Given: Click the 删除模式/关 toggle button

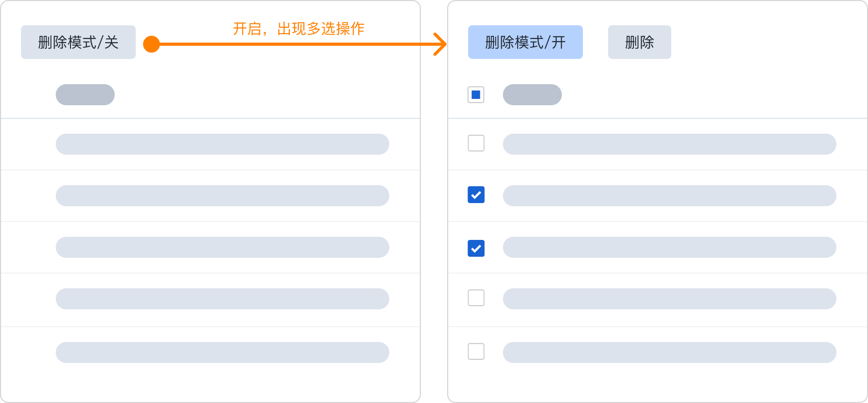Looking at the screenshot, I should point(78,42).
